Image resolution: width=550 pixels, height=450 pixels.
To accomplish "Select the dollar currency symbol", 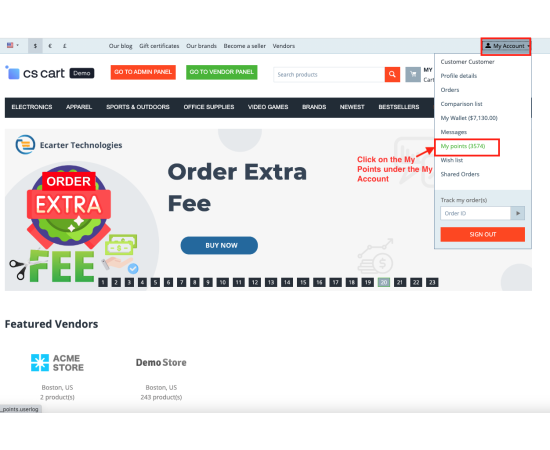I will point(35,46).
